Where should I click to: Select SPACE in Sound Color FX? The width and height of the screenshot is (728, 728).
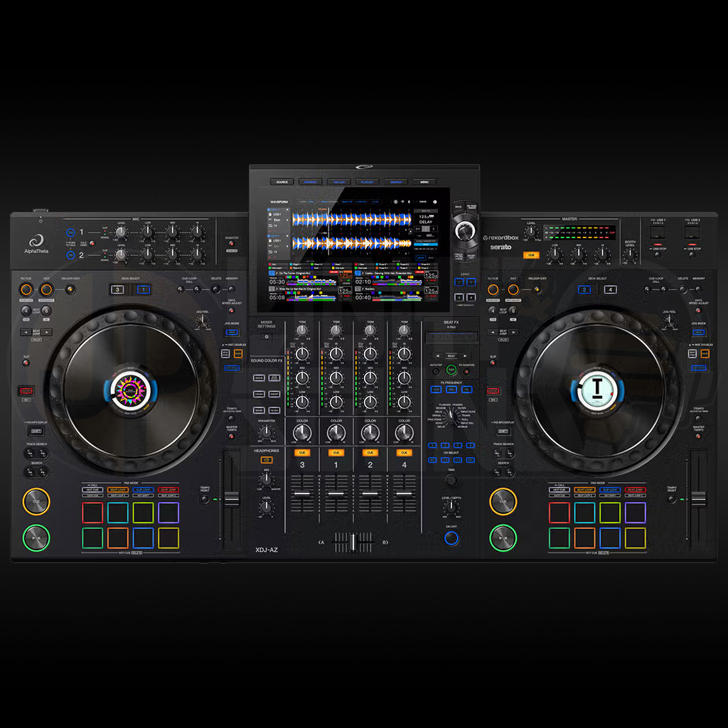[x=259, y=378]
